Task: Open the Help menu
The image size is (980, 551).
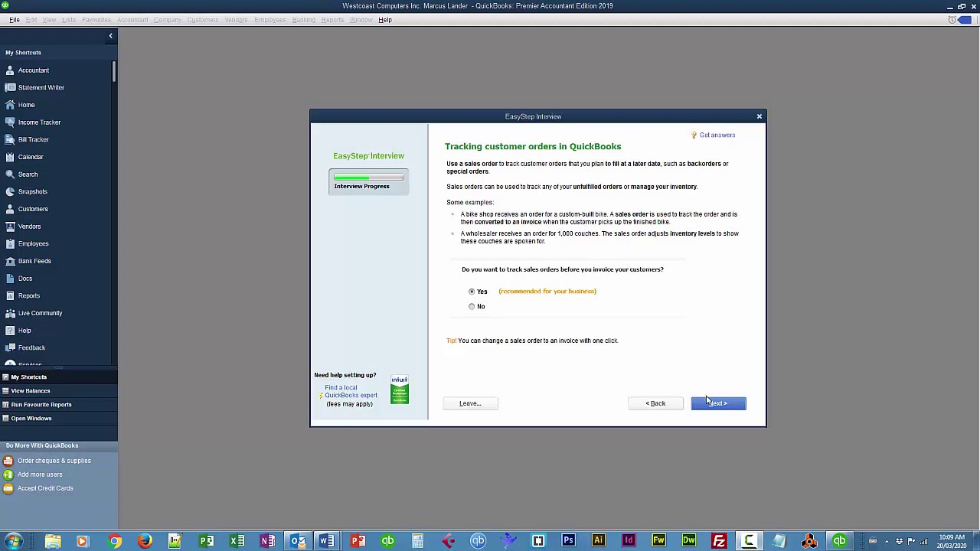Action: tap(385, 20)
